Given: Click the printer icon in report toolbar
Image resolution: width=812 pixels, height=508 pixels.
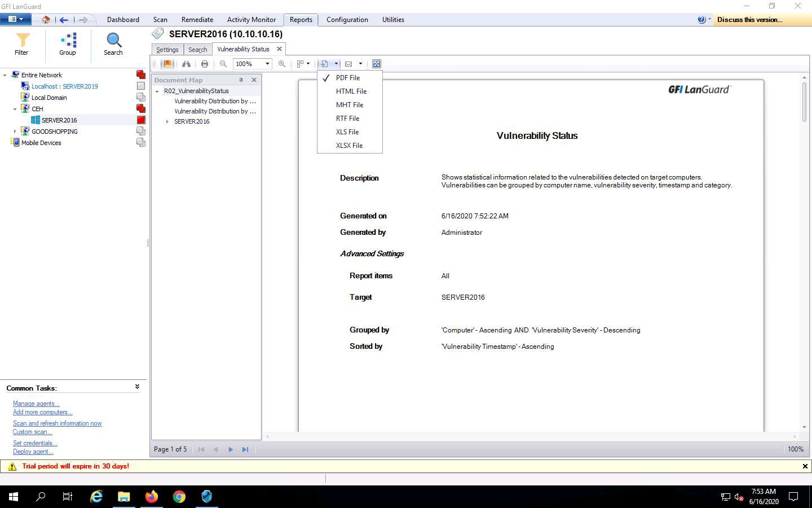Looking at the screenshot, I should point(205,64).
